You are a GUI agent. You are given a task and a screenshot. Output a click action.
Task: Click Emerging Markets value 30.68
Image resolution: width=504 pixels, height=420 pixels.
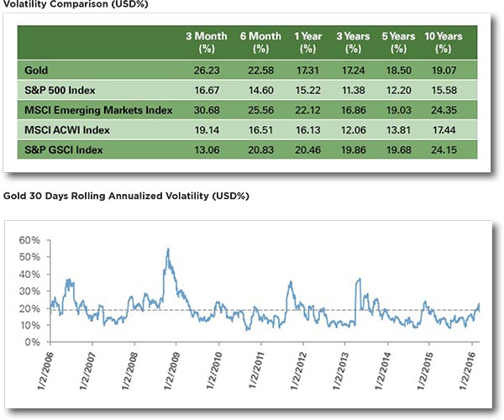(x=207, y=110)
